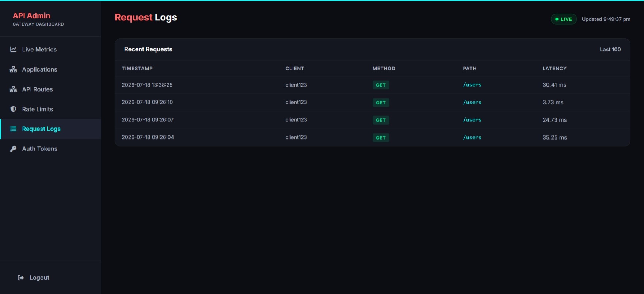Click the Live Metrics chart icon

[x=13, y=49]
